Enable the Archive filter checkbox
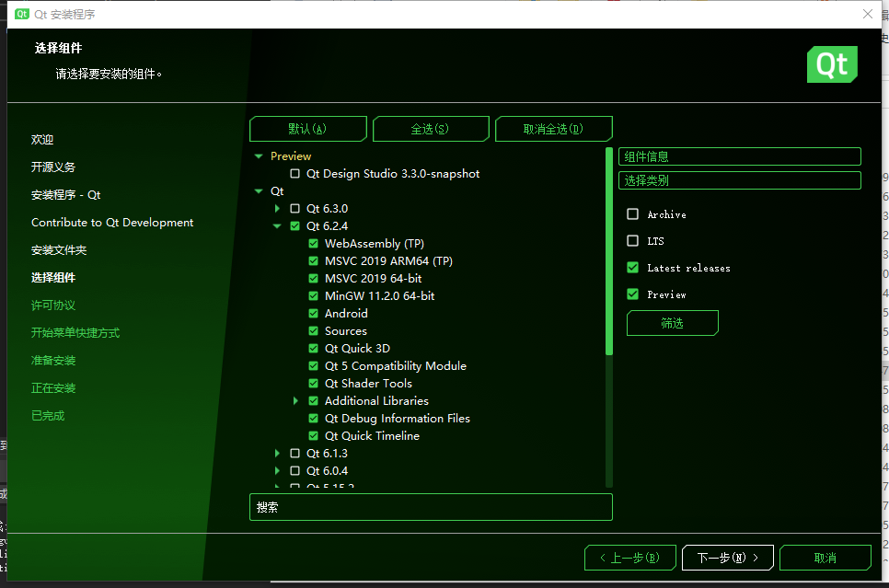889x588 pixels. coord(633,214)
